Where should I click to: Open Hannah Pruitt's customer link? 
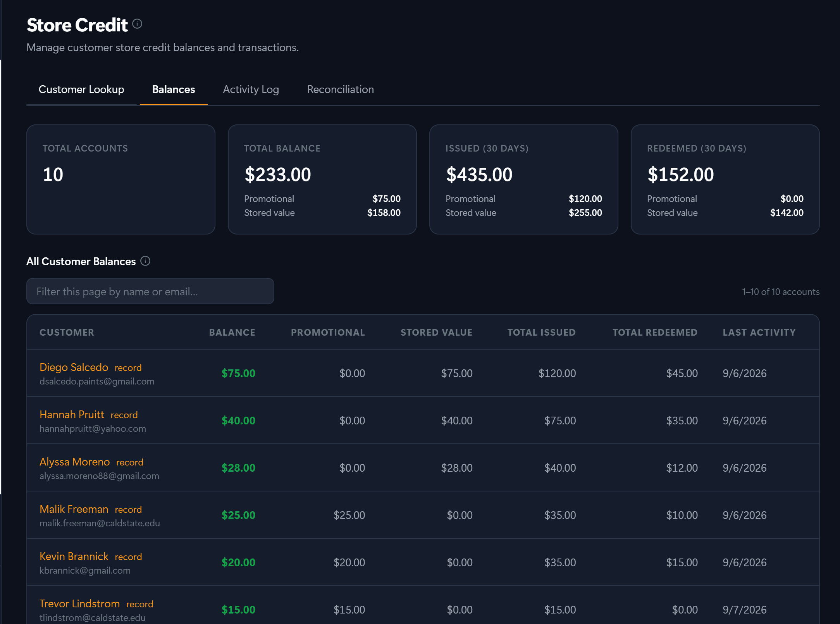click(72, 414)
